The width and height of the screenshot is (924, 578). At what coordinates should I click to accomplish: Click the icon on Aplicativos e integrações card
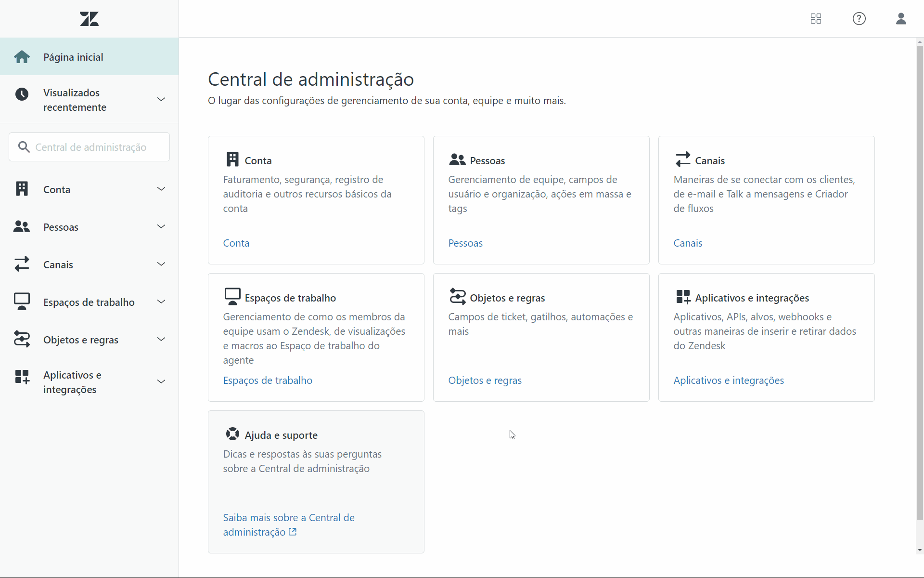coord(683,297)
